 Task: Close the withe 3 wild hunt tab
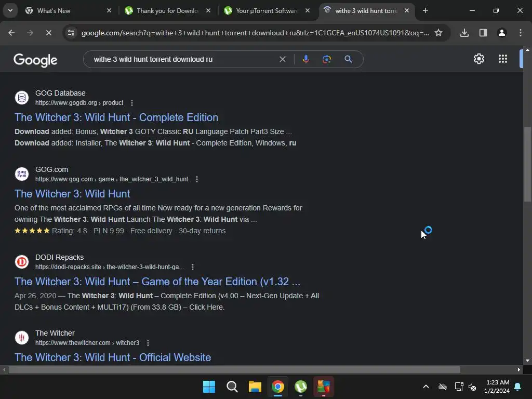point(407,10)
